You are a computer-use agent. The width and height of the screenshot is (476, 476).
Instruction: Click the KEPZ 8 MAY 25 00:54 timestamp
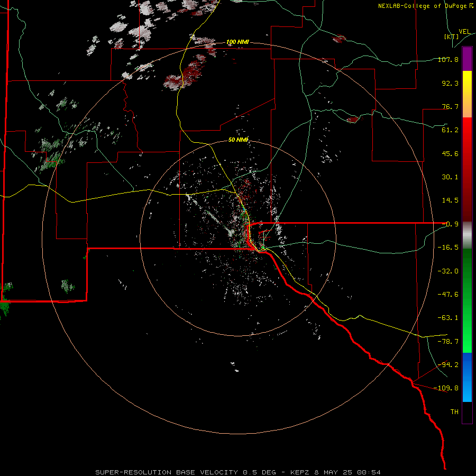click(x=335, y=472)
